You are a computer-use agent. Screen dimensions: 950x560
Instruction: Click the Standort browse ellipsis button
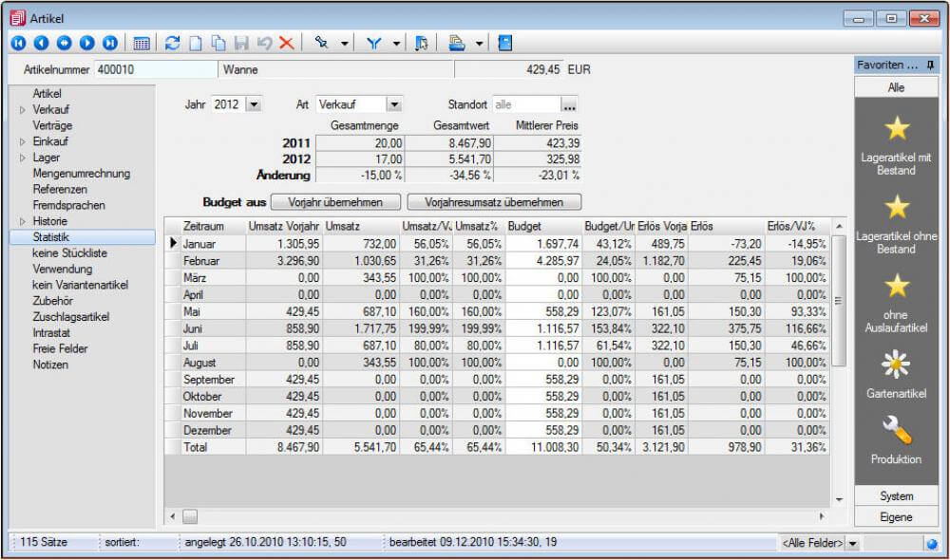(x=569, y=104)
